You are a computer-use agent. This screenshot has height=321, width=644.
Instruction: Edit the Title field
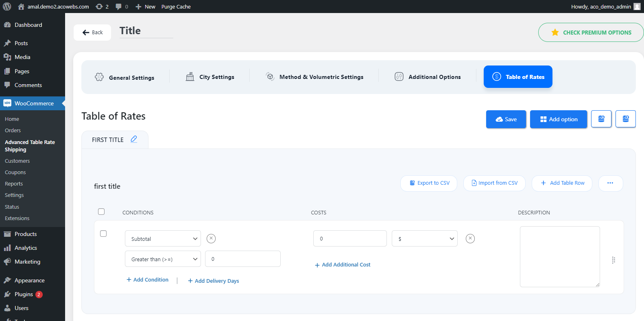point(146,31)
